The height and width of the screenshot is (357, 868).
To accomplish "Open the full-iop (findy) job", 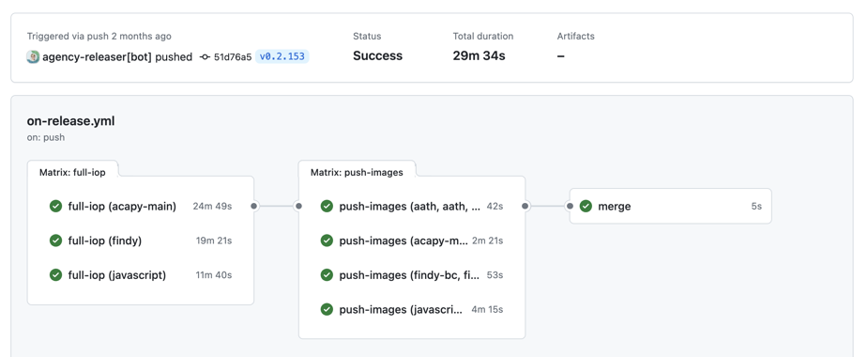I will point(141,241).
